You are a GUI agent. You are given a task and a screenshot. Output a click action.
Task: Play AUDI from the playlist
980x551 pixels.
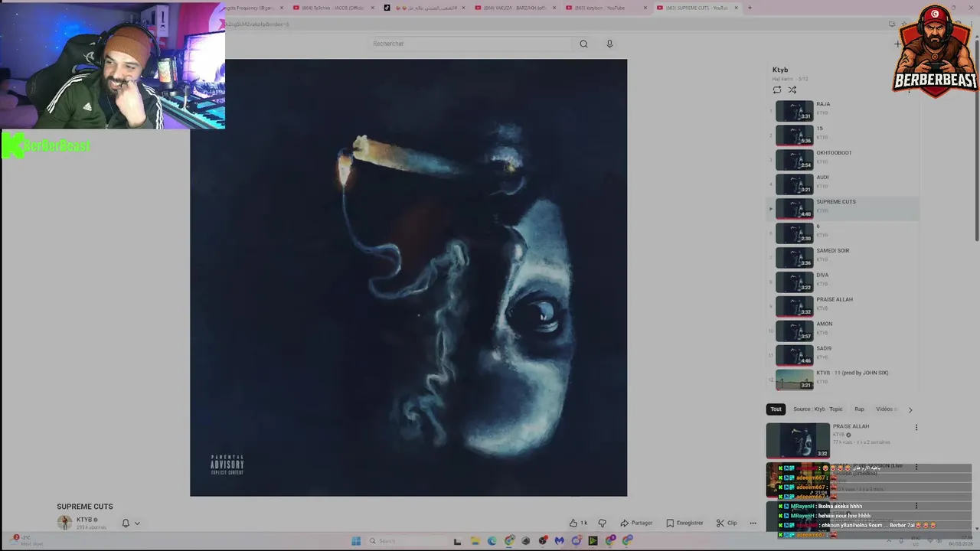coord(842,184)
